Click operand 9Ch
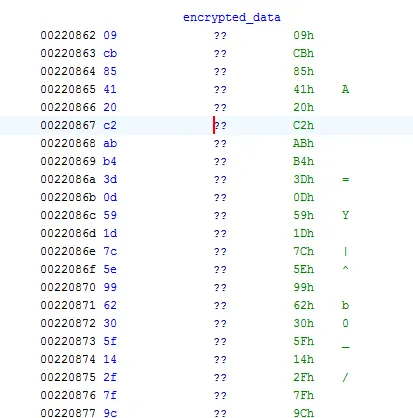413x418 pixels. point(303,413)
